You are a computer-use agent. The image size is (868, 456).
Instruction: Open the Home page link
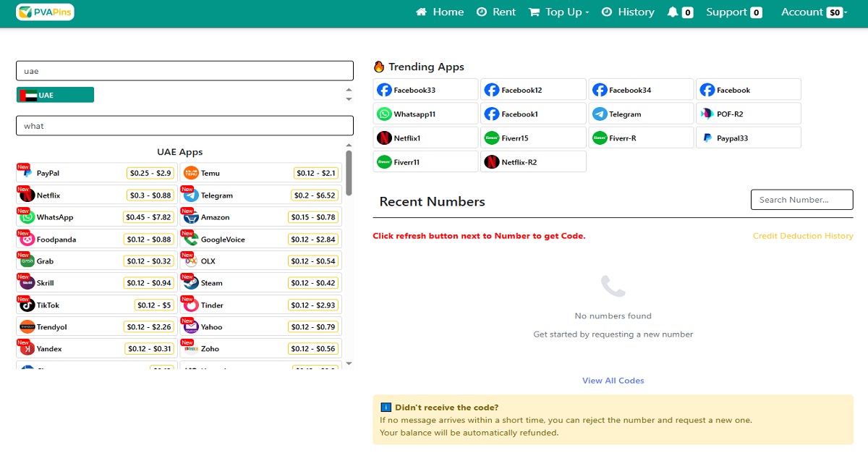pyautogui.click(x=440, y=12)
